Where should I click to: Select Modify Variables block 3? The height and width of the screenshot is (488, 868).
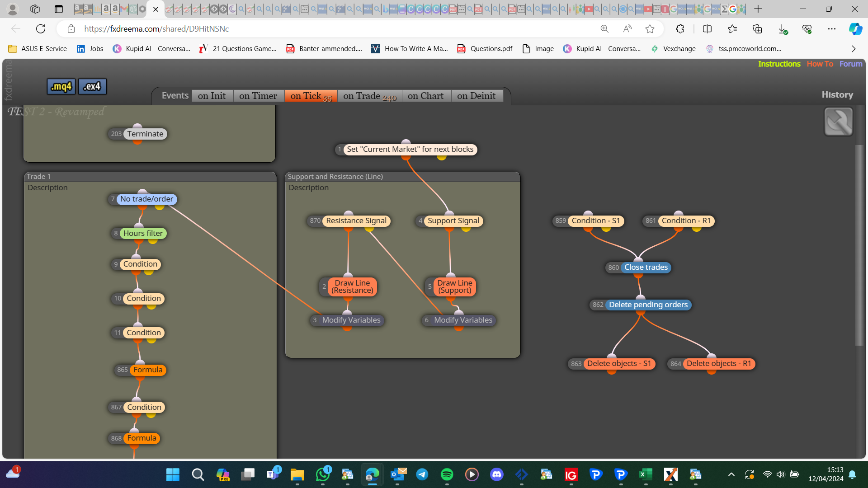(347, 320)
